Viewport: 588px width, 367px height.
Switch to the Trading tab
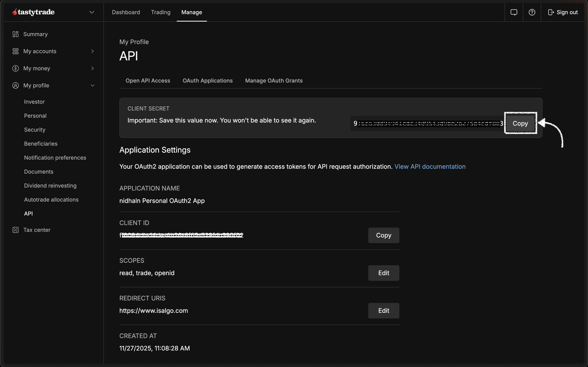(x=161, y=12)
